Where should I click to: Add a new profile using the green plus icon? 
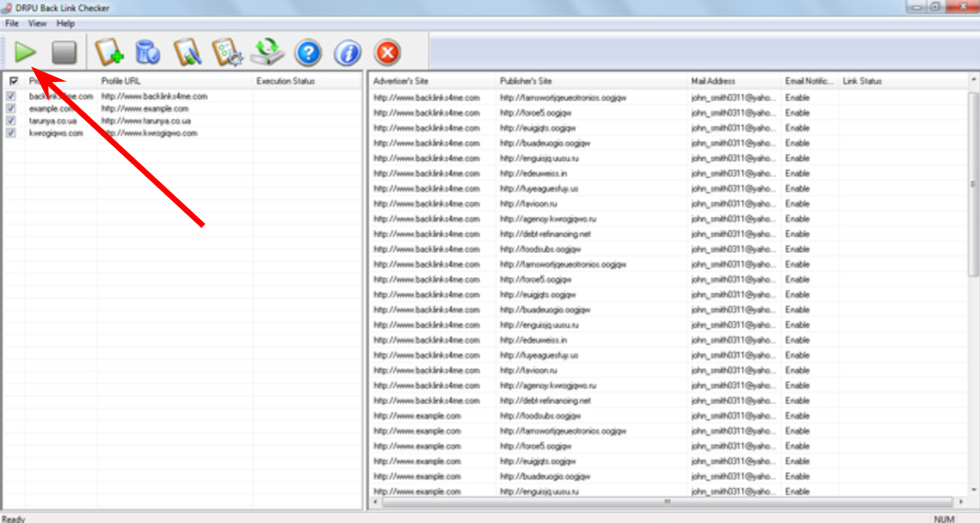pyautogui.click(x=109, y=52)
